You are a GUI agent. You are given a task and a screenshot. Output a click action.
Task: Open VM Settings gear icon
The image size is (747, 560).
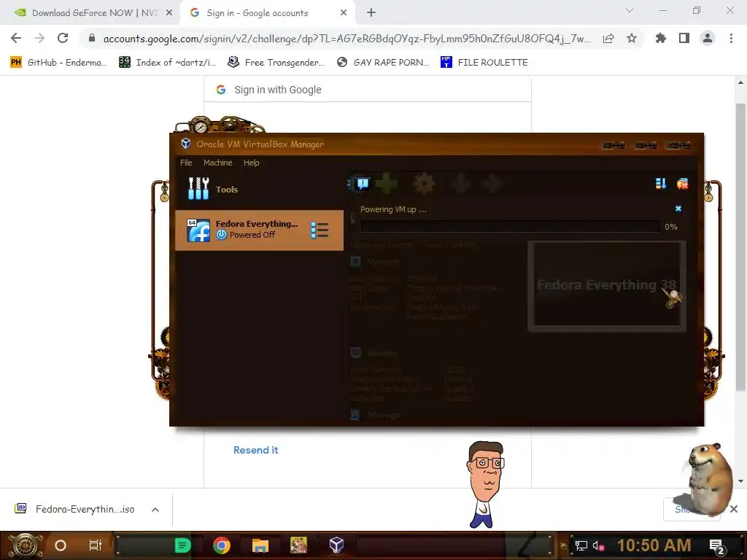pos(424,184)
